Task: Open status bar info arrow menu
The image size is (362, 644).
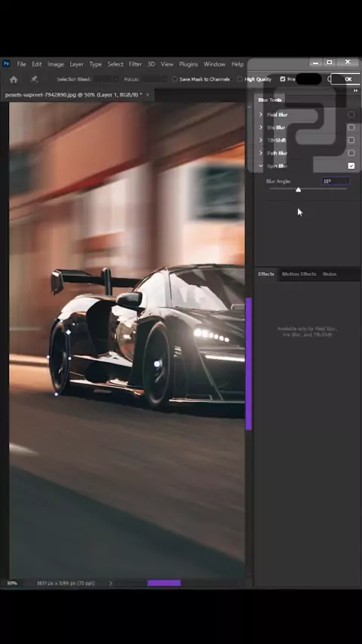Action: pyautogui.click(x=111, y=583)
